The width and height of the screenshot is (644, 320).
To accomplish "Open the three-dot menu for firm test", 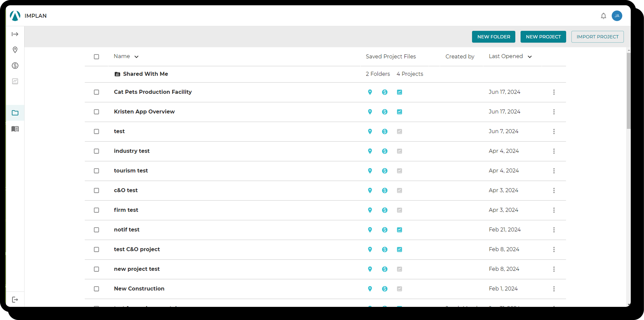I will point(554,210).
